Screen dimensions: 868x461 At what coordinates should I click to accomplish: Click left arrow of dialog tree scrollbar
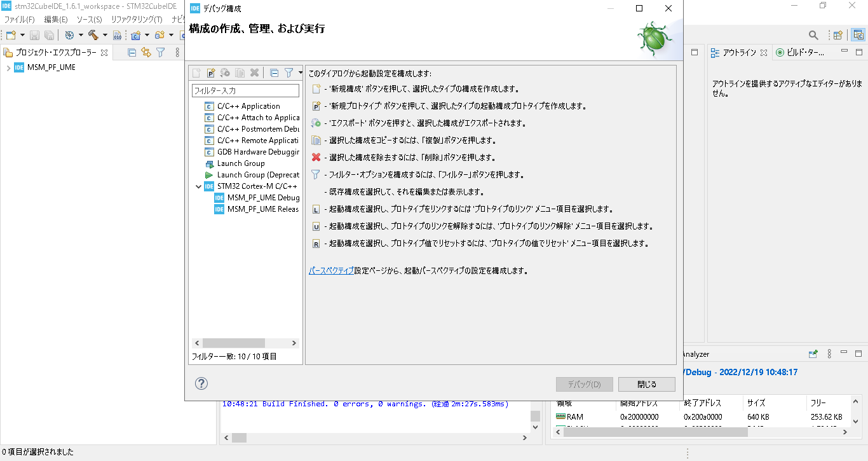click(x=197, y=343)
